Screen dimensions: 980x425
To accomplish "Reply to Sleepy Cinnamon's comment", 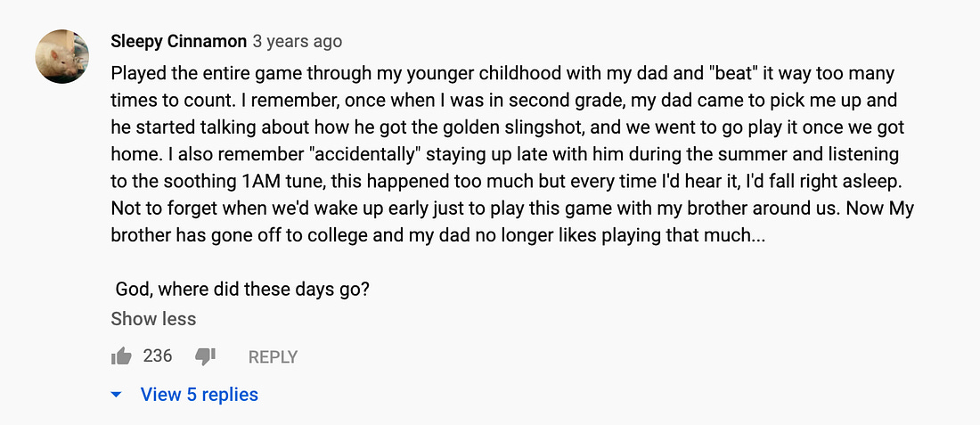I will point(273,357).
